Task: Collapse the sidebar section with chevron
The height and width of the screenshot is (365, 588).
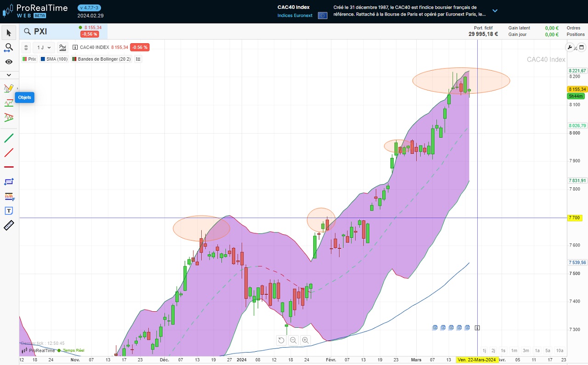Action: (9, 74)
